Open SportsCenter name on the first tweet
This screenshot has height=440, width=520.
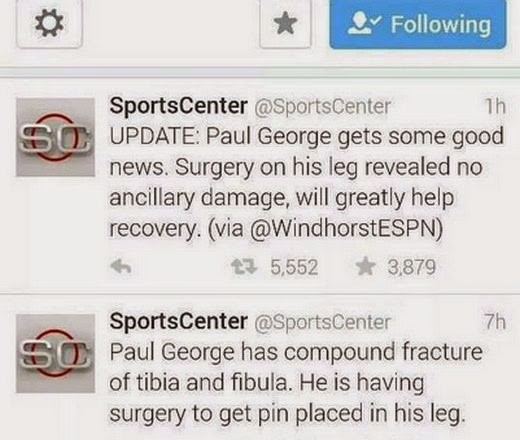tap(178, 106)
